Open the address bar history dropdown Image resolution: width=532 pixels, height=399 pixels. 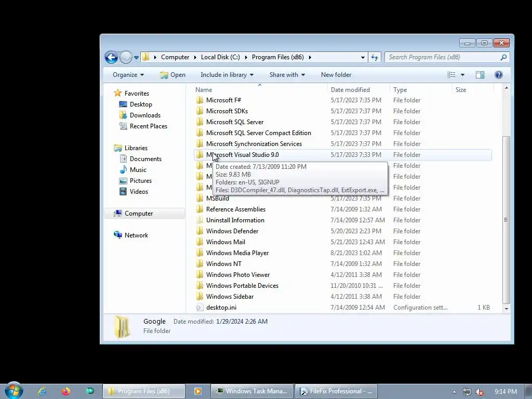click(363, 57)
